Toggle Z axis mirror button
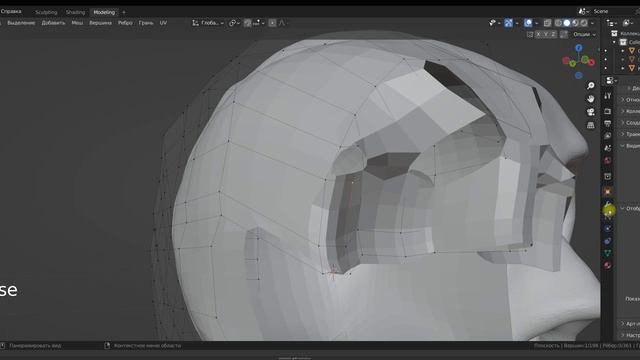 click(553, 35)
